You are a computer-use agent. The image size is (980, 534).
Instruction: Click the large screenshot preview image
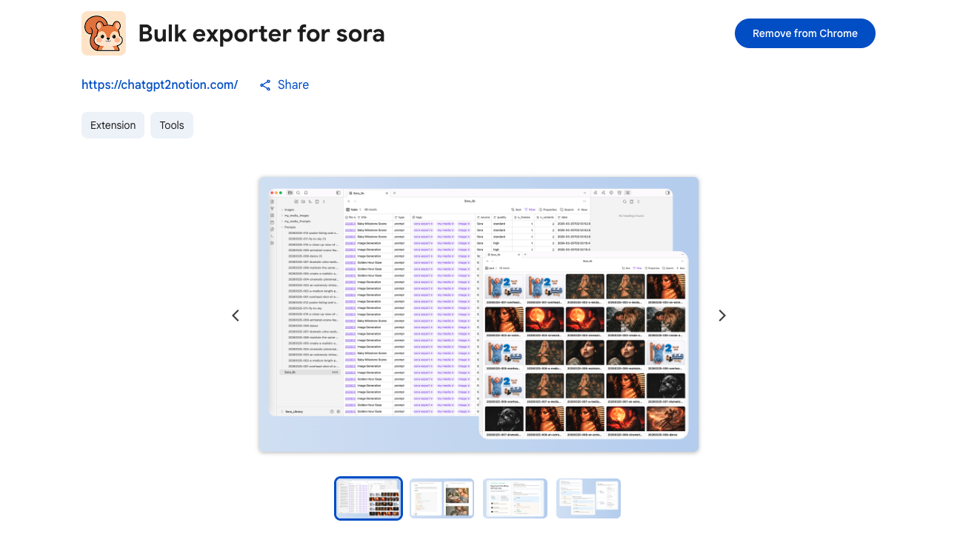479,314
